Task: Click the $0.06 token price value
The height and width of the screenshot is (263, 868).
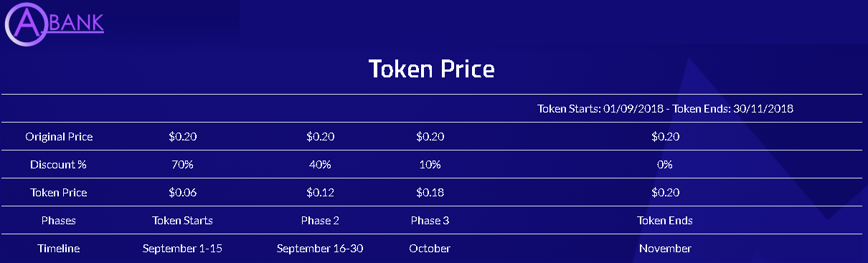Action: (182, 193)
